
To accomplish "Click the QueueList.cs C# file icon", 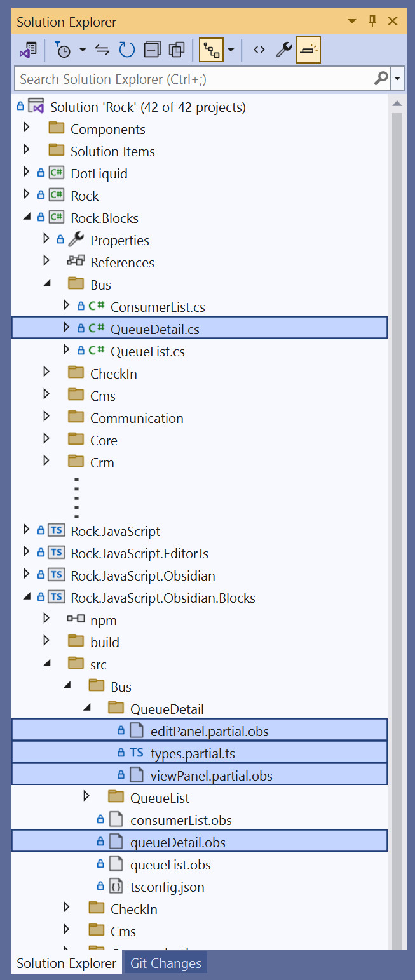I will [97, 351].
